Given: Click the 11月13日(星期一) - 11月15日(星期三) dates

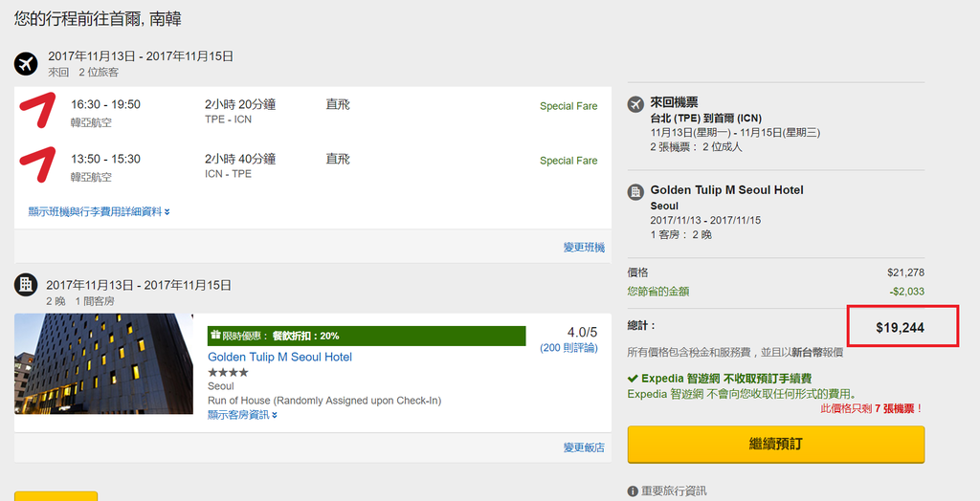Looking at the screenshot, I should tap(735, 133).
